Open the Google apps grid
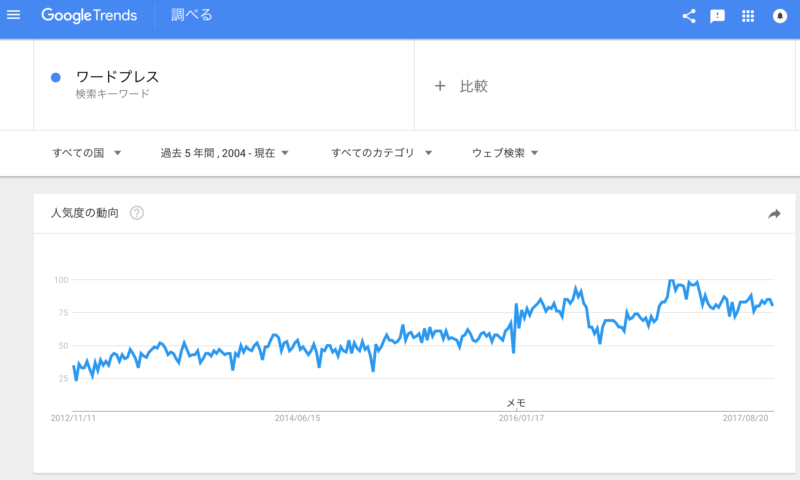800x480 pixels. [x=748, y=16]
